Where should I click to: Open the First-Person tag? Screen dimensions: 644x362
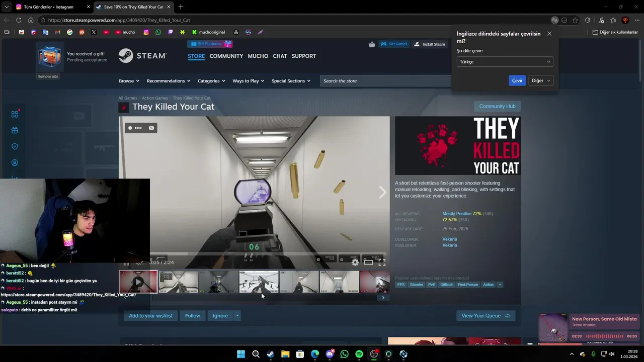[468, 285]
